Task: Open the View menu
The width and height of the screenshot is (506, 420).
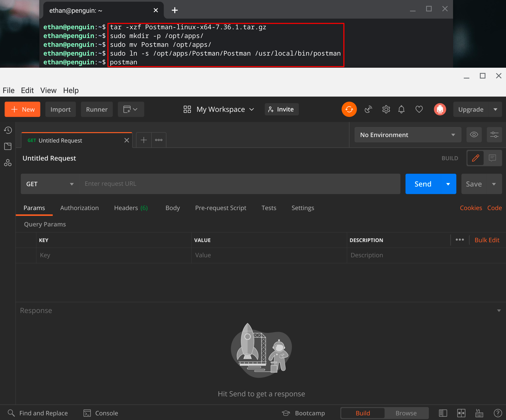Action: [x=48, y=90]
